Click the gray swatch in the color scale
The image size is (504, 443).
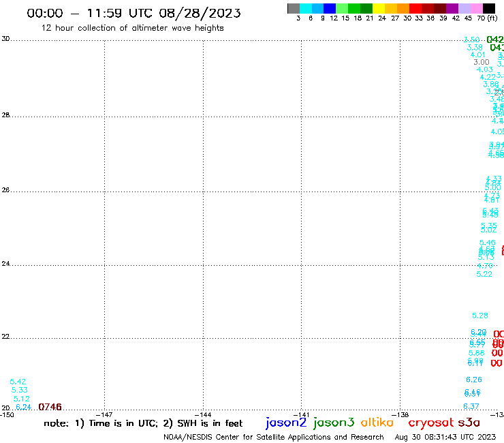(x=294, y=8)
